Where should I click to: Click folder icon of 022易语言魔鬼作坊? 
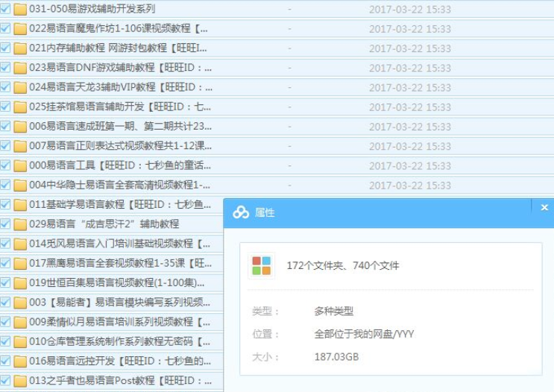pos(20,29)
